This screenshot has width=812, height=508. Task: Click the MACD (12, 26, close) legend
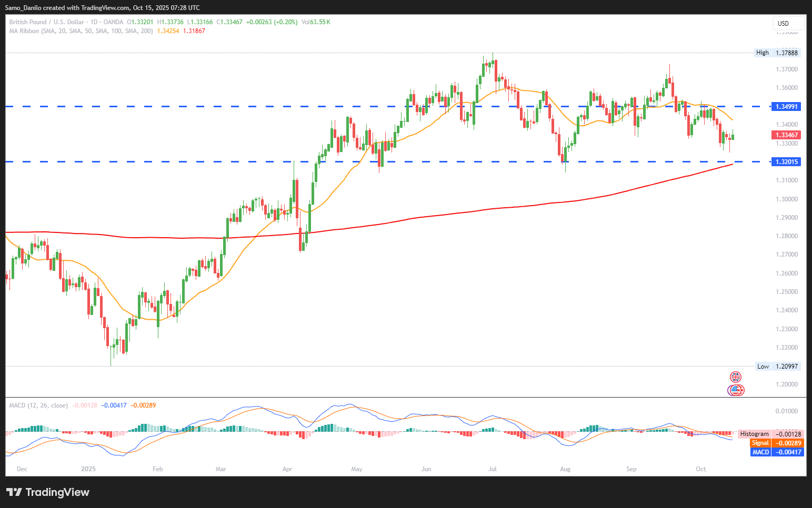coord(38,405)
